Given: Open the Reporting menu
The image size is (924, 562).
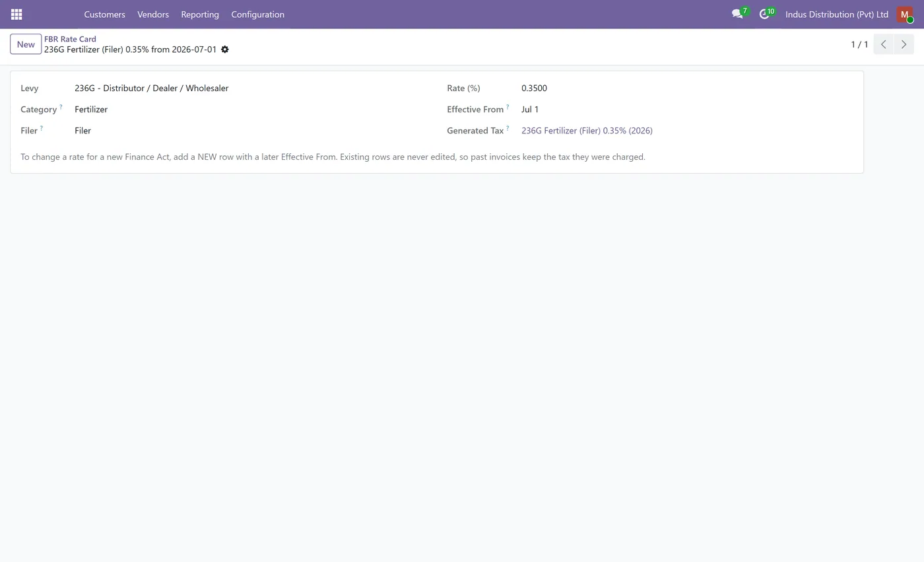Looking at the screenshot, I should pos(200,14).
